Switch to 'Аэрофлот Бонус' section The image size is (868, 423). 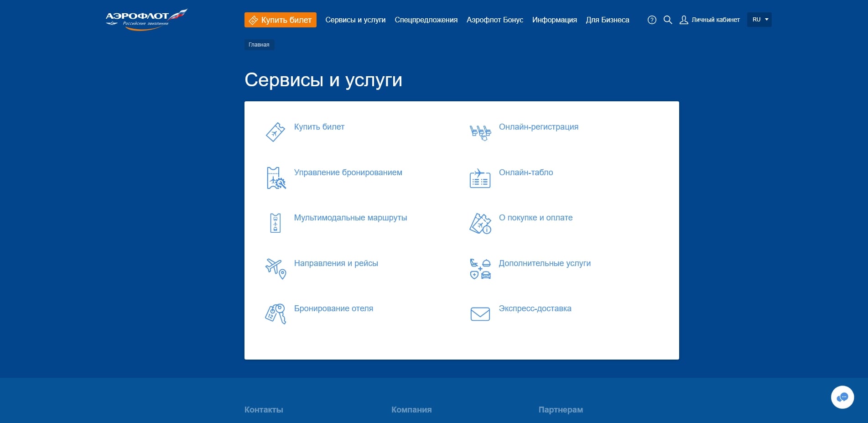494,20
